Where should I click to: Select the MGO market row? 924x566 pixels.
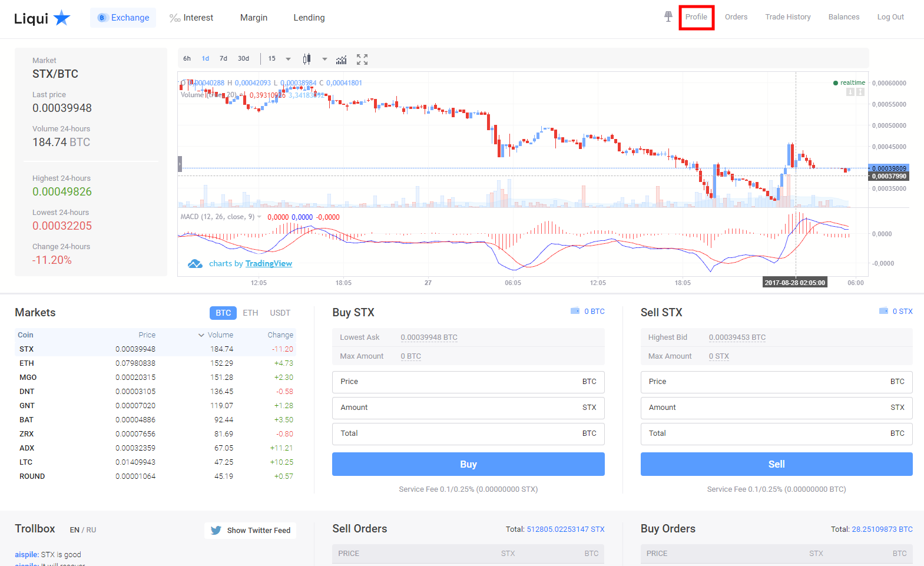pos(155,378)
